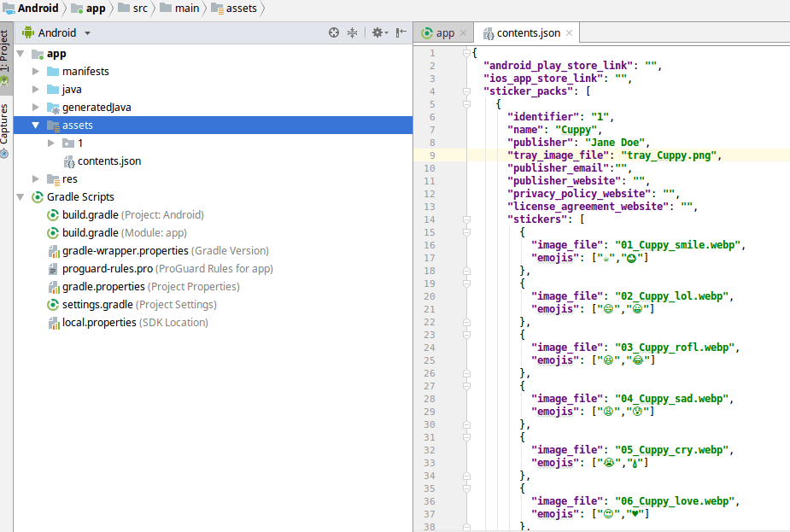Expand the res folder
This screenshot has width=790, height=532.
click(35, 178)
